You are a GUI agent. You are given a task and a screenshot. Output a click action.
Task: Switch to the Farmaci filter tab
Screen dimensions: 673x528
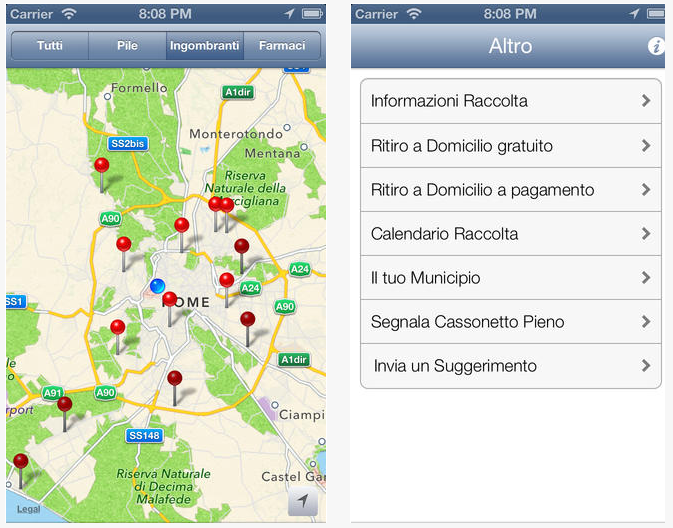pyautogui.click(x=282, y=46)
